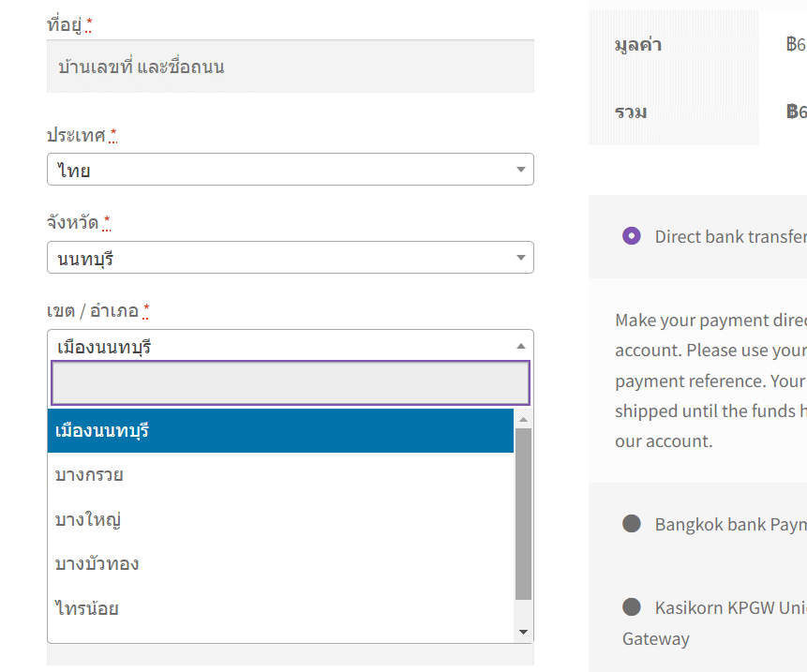Click the district list scrollbar up arrow

(524, 419)
